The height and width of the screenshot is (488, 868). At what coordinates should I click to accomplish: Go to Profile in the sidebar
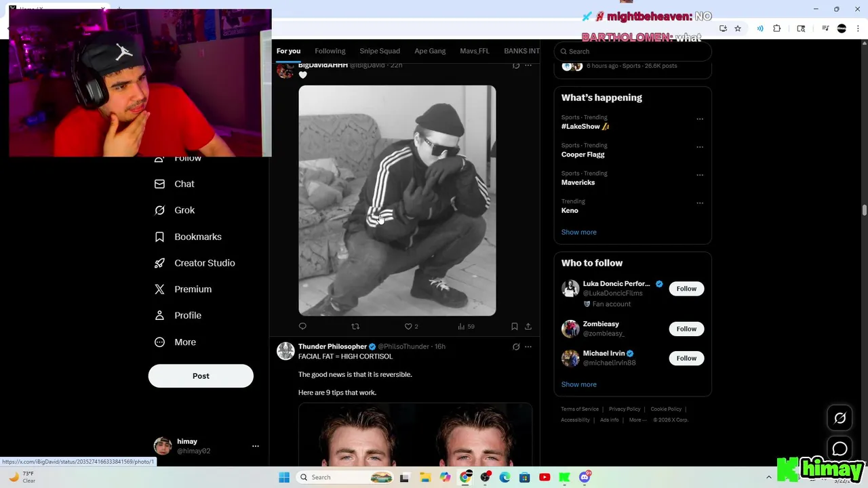178,315
